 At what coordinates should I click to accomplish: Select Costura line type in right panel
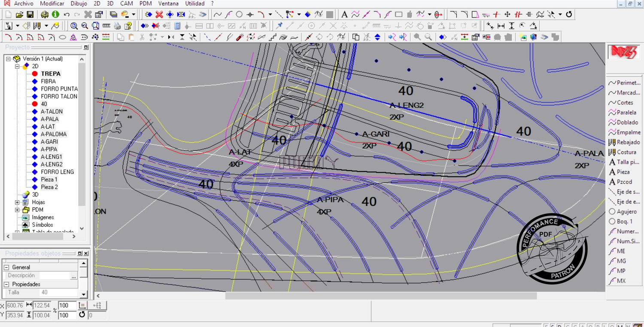626,152
